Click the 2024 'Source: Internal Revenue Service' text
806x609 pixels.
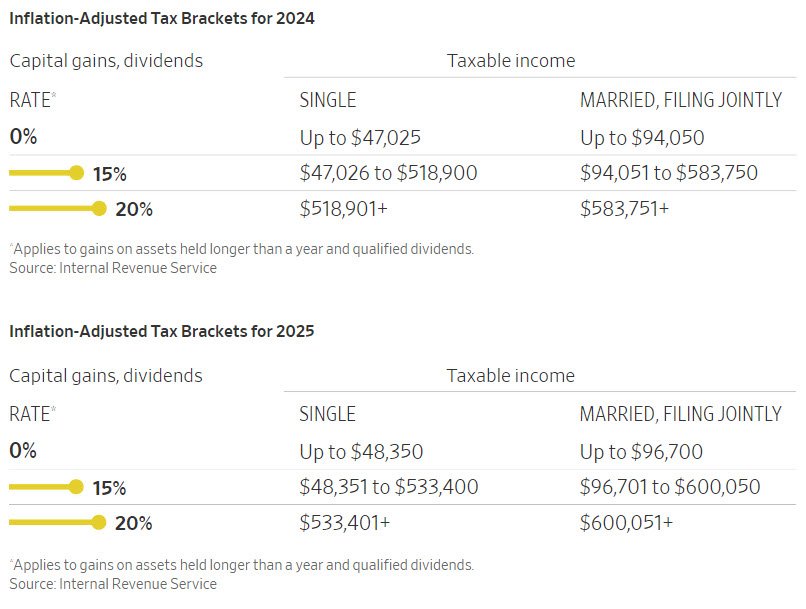coord(113,268)
